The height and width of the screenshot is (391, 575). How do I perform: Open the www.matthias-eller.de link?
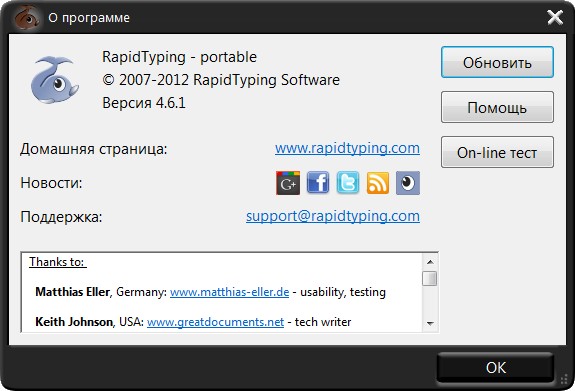[230, 292]
